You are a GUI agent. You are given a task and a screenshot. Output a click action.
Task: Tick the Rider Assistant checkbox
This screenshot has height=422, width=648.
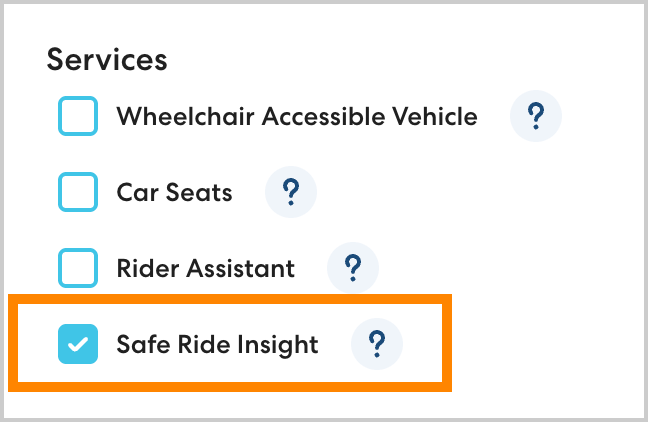[x=78, y=267]
